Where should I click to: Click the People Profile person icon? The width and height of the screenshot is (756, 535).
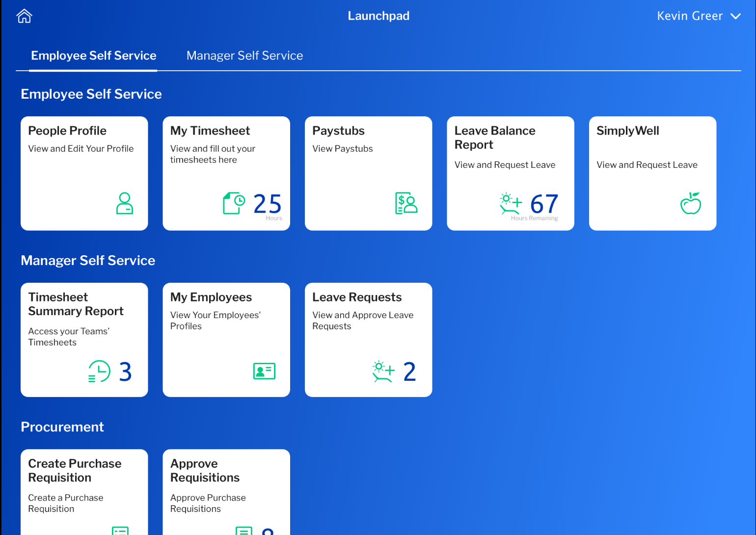click(x=125, y=203)
